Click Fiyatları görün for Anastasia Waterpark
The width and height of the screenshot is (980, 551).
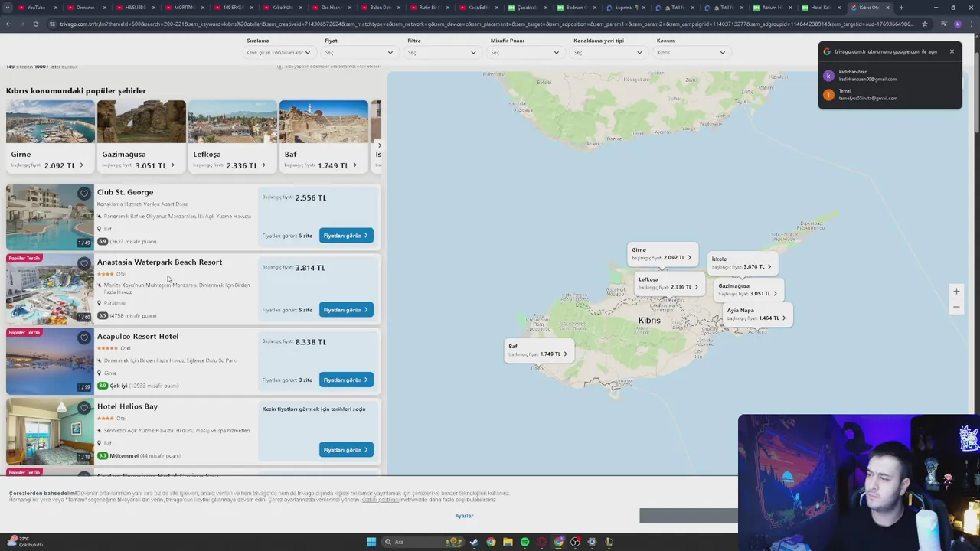(346, 310)
